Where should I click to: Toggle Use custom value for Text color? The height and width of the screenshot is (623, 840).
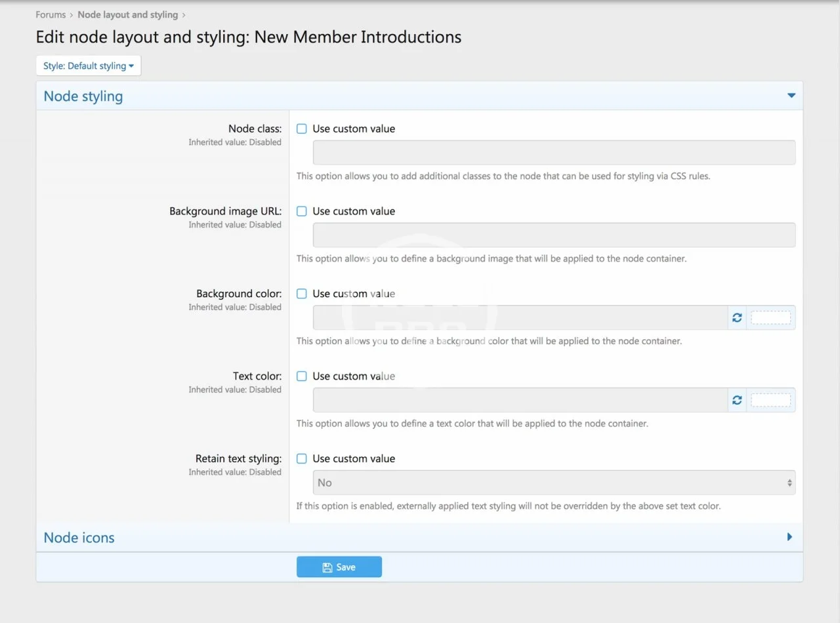coord(302,376)
